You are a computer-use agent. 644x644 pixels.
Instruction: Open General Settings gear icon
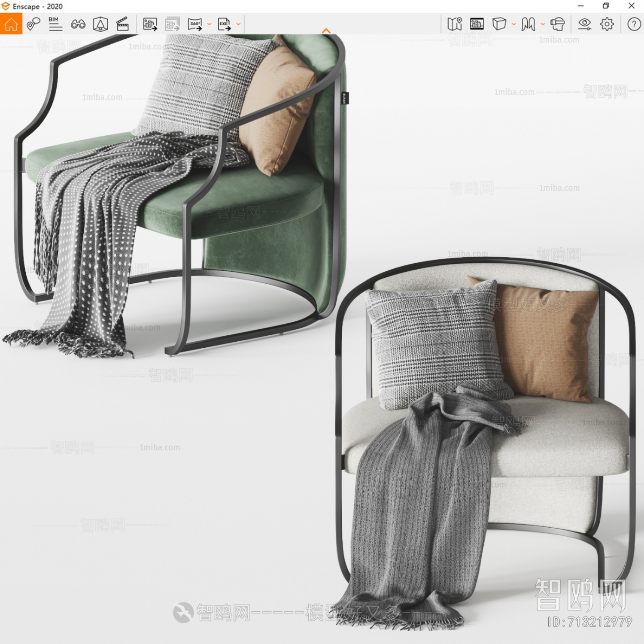607,24
